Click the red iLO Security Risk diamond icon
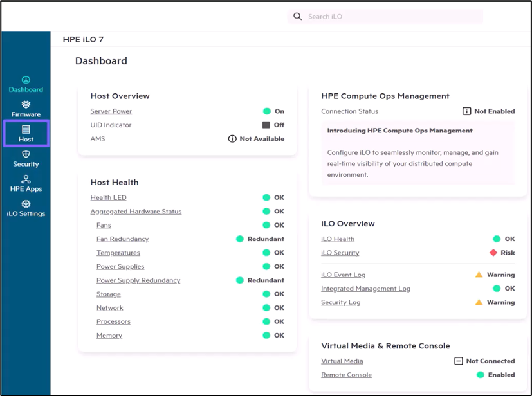Screen dimensions: 532x396 point(493,253)
